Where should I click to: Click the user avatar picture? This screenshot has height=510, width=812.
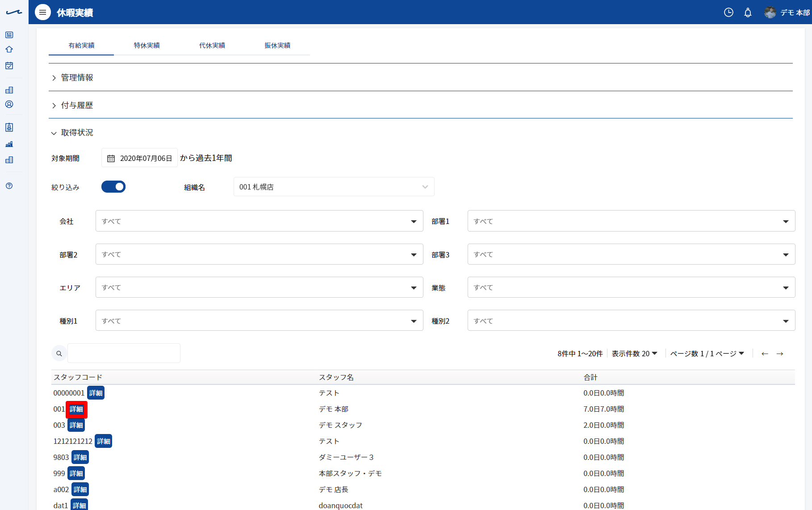click(x=770, y=13)
